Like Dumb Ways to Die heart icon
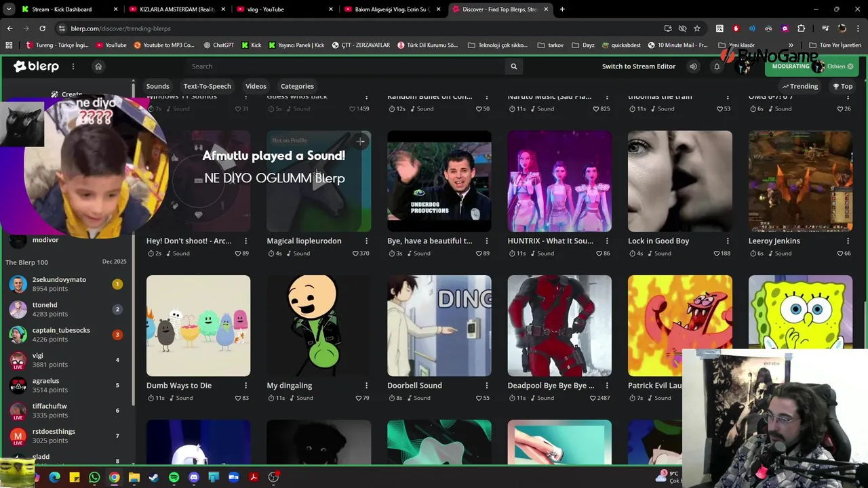Viewport: 868px width, 488px height. point(238,398)
